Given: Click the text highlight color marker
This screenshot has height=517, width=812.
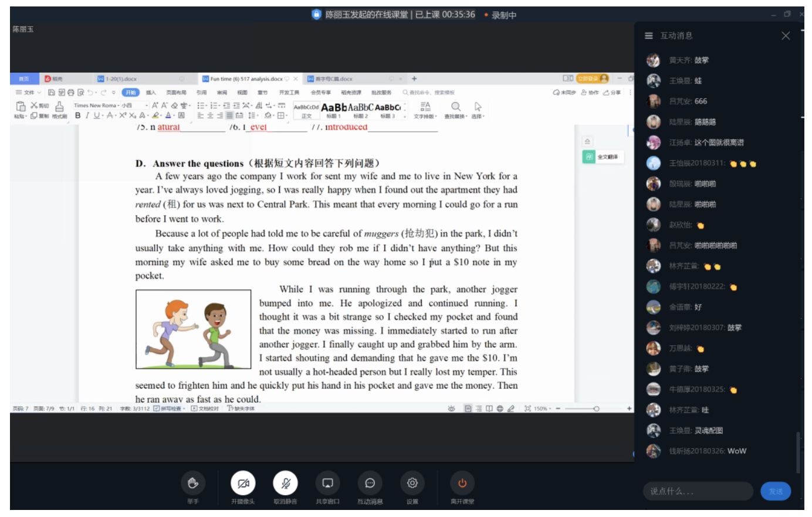Looking at the screenshot, I should (155, 115).
